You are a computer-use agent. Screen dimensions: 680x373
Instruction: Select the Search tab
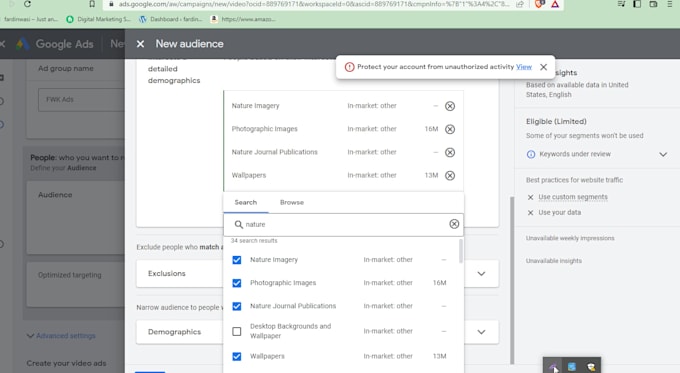246,203
